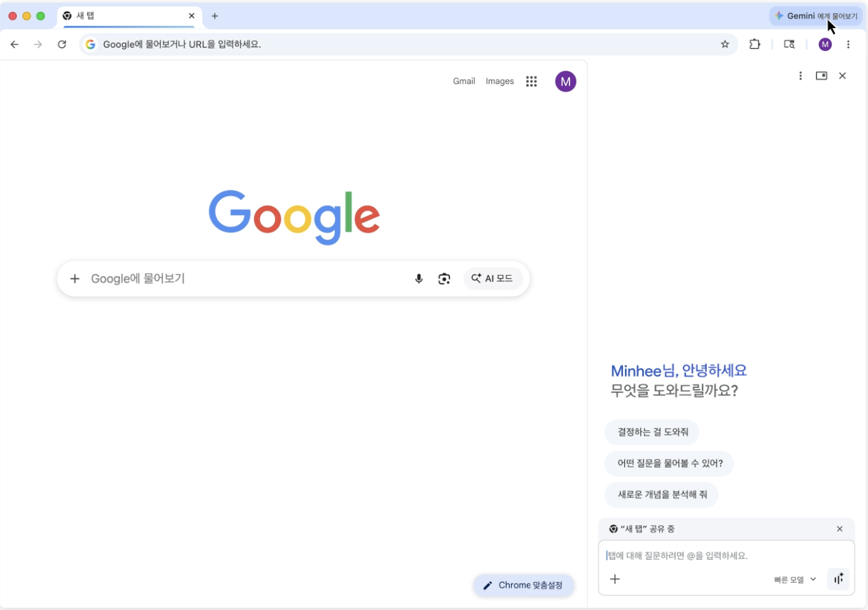
Task: Click the plus icon in the Gemini input bar
Action: tap(615, 579)
